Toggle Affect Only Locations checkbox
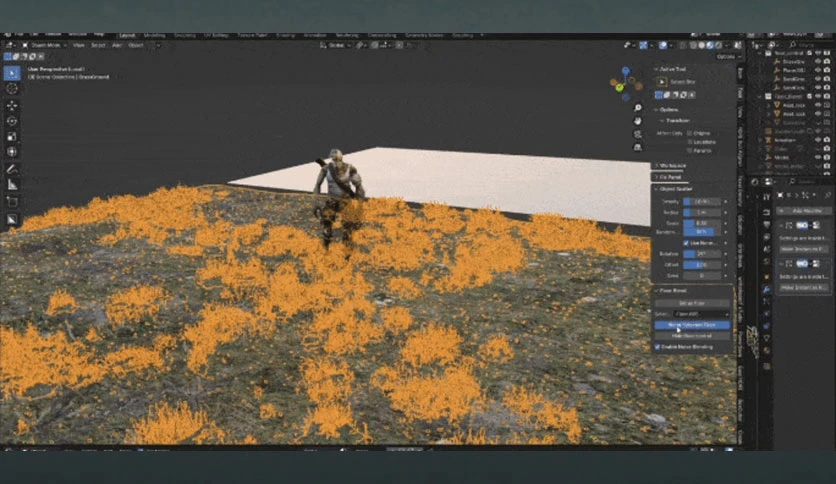 tap(689, 142)
